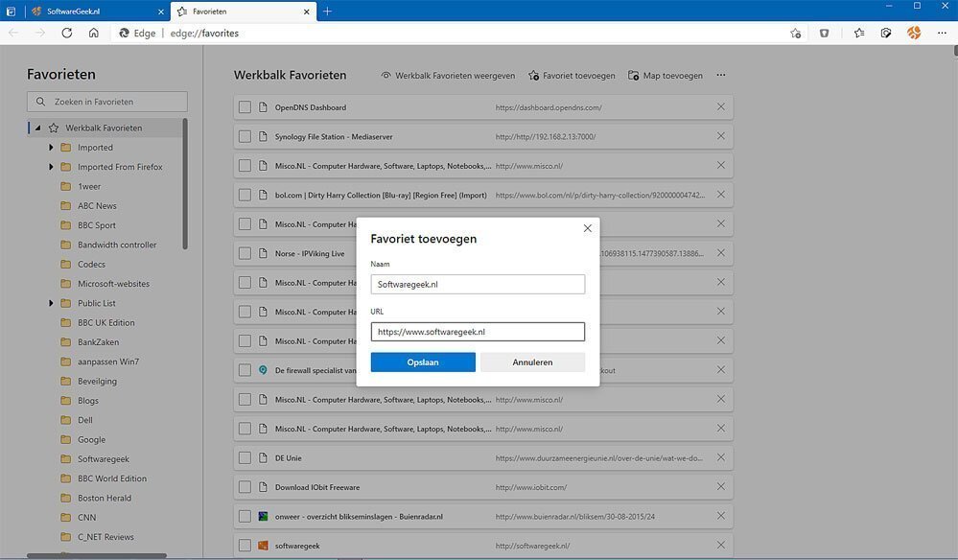Check the OpenDNS Dashboard checkbox
The height and width of the screenshot is (560, 958).
(x=245, y=106)
